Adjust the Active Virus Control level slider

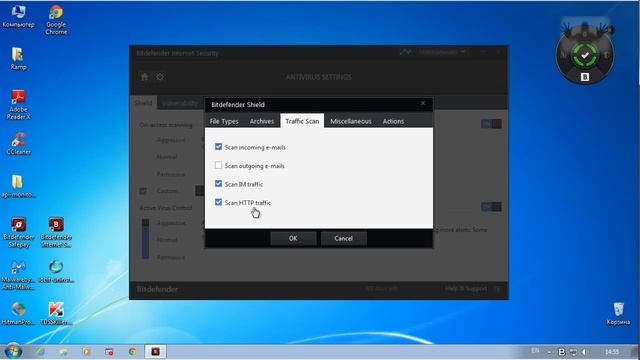145,239
